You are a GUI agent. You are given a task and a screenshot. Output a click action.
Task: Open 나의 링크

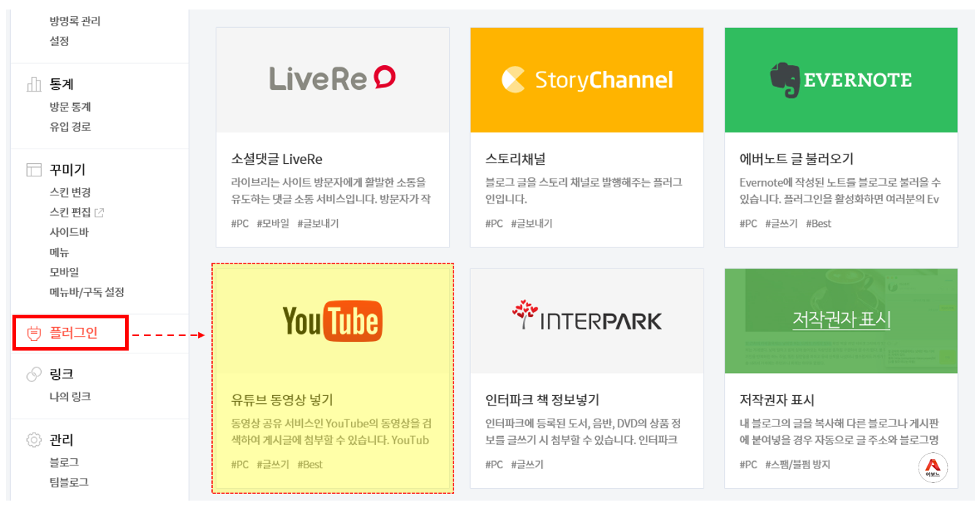pyautogui.click(x=70, y=397)
